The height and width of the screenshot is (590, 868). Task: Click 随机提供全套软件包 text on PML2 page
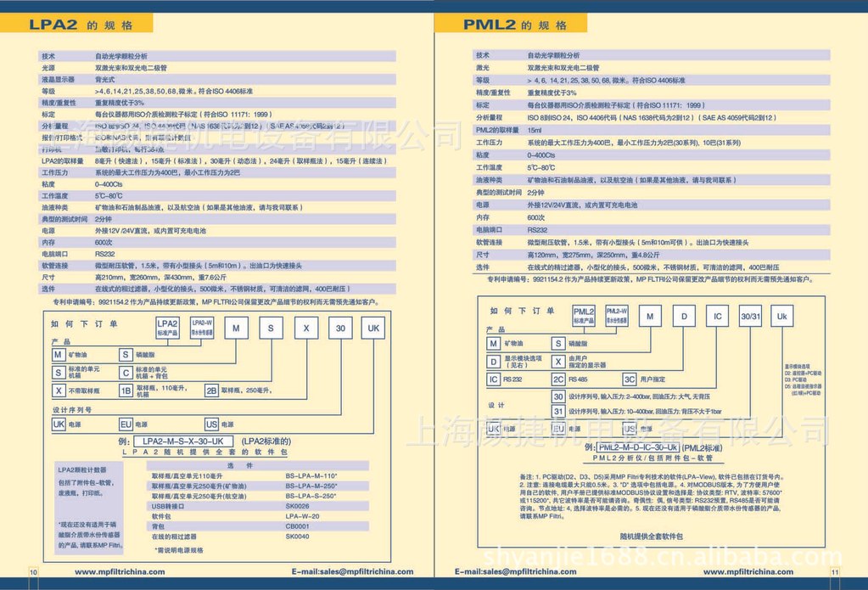pyautogui.click(x=651, y=537)
